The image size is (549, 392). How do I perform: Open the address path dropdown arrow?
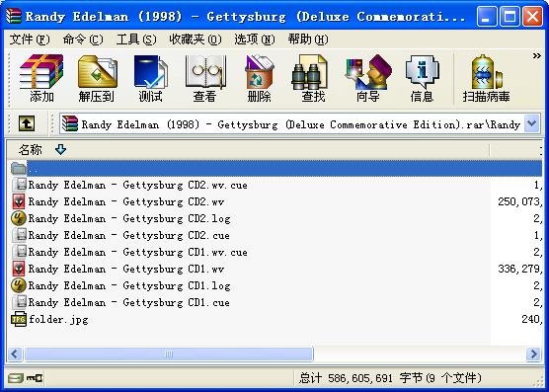pos(531,123)
